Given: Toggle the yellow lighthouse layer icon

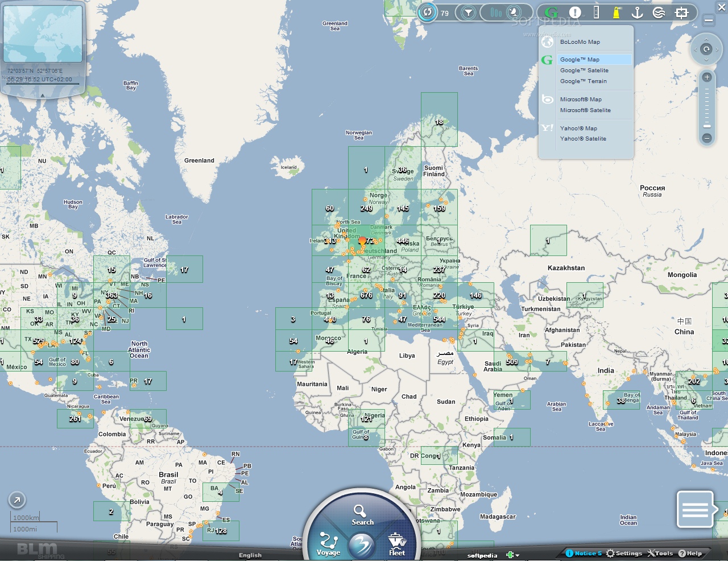Looking at the screenshot, I should coord(617,13).
